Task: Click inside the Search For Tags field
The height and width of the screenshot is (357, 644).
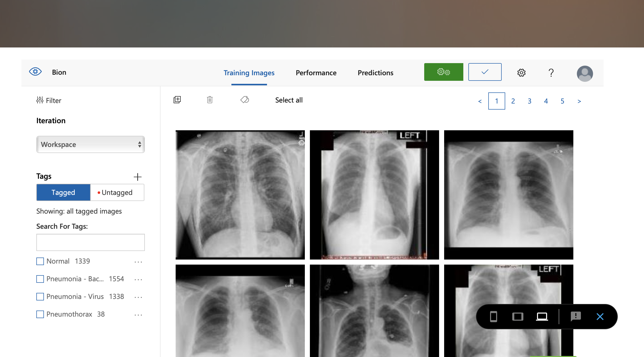Action: [x=90, y=242]
